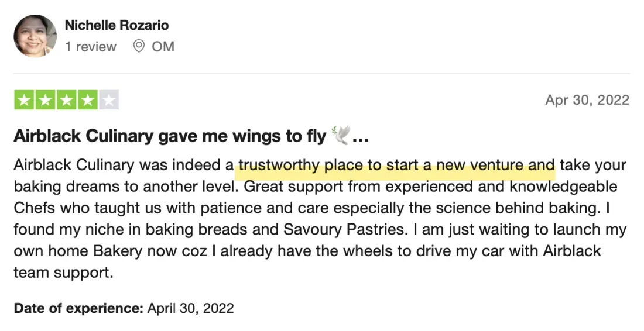Select the third green star
The width and height of the screenshot is (644, 331).
pos(67,99)
